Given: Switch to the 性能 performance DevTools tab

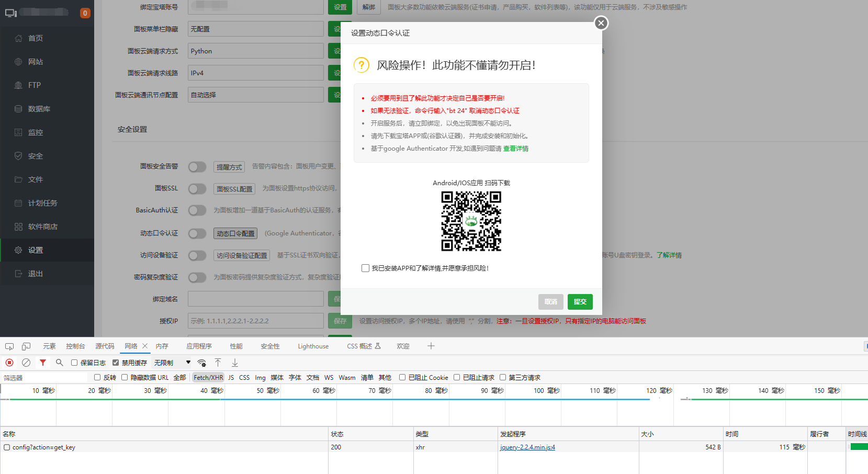Looking at the screenshot, I should [236, 346].
